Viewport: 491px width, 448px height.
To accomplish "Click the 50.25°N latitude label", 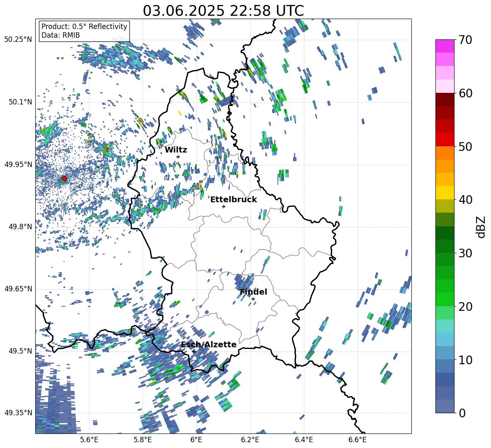I will tap(18, 40).
